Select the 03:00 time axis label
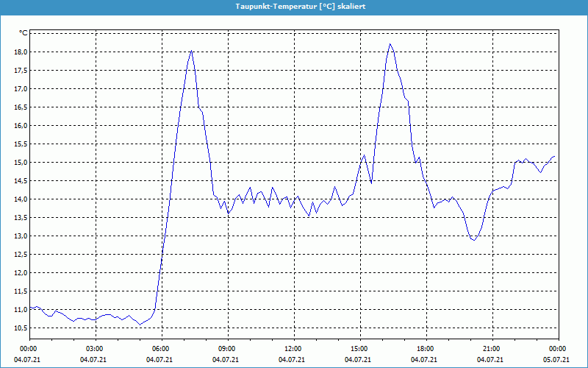Viewport: 588px width, 368px height. pos(95,349)
